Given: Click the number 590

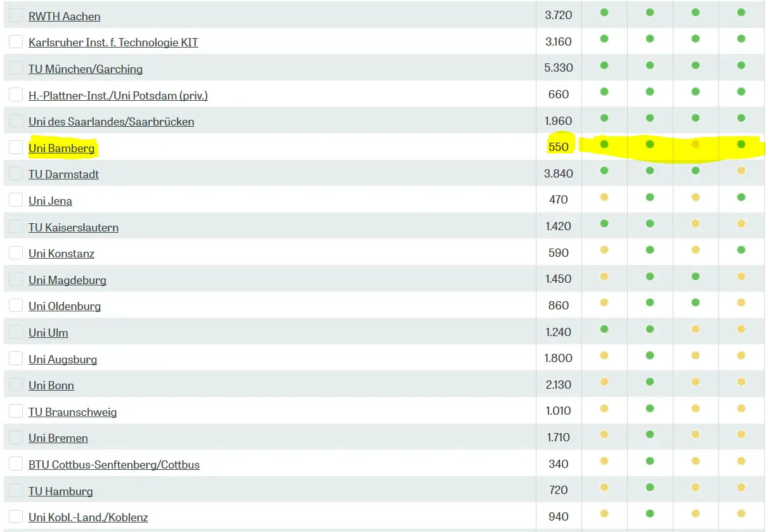Looking at the screenshot, I should [559, 252].
